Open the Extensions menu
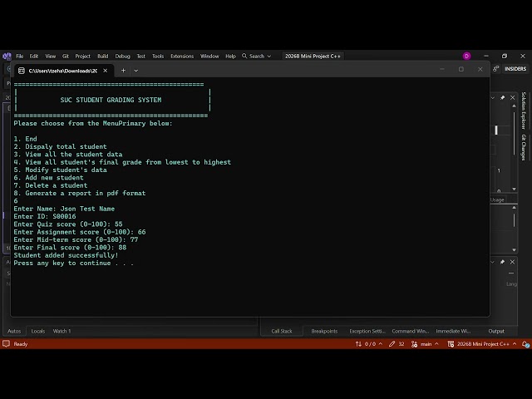The width and height of the screenshot is (532, 399). tap(182, 56)
